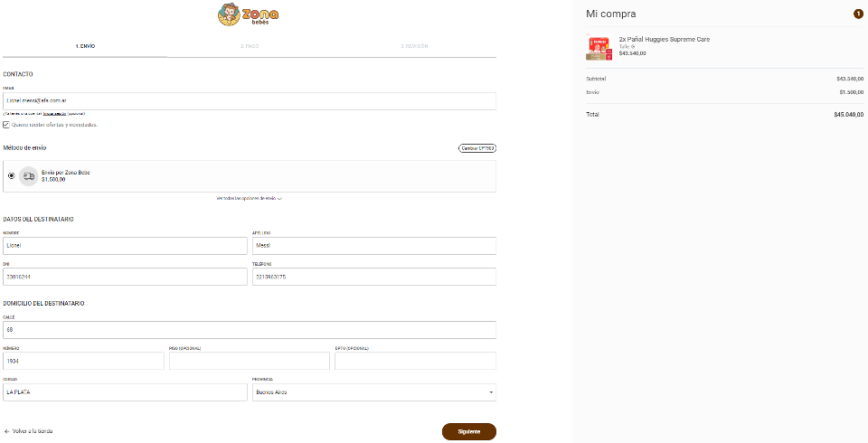Screen dimensions: 868x443
Task: Open the Provincia dropdown
Action: (373, 392)
